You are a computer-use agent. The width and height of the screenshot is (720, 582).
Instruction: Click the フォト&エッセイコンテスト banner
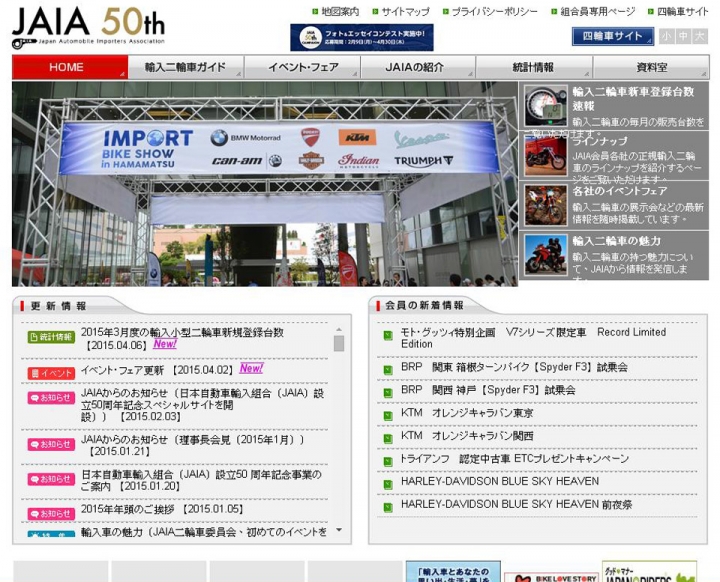pyautogui.click(x=362, y=37)
